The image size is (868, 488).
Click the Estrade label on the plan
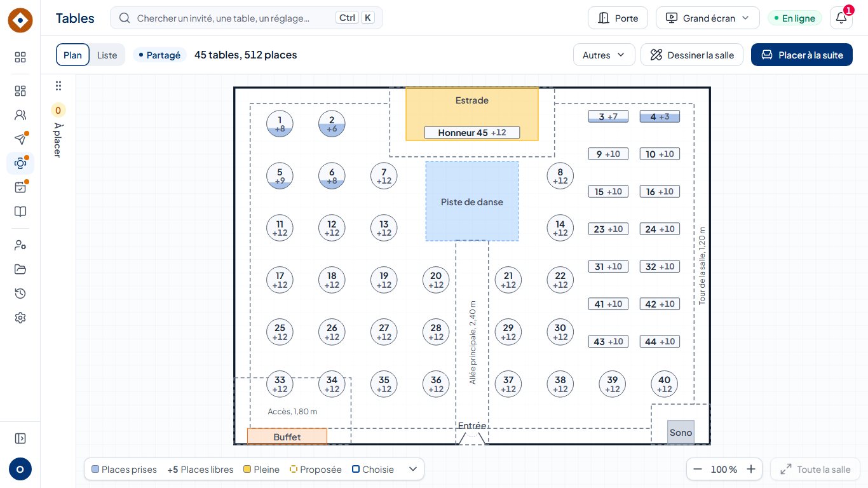click(x=472, y=100)
